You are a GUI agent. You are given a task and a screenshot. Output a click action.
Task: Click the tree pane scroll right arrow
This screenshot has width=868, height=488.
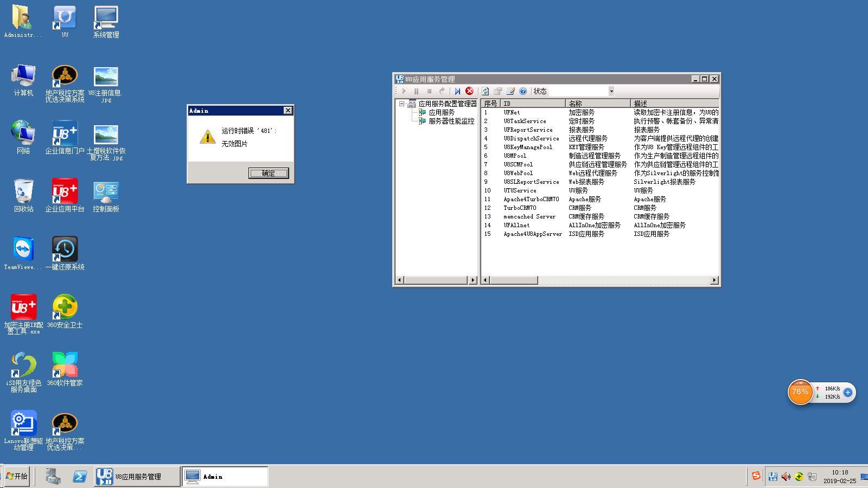point(473,280)
